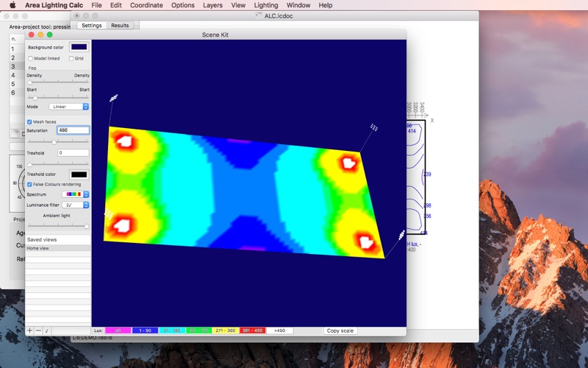Viewport: 588px width, 368px height.
Task: Select the top-right luminaire symbol in the scene
Action: pos(374,127)
